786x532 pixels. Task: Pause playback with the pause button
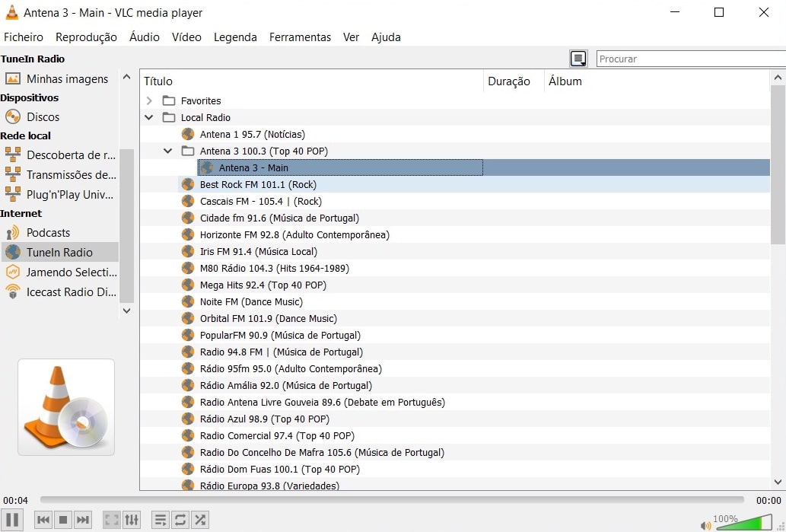click(x=13, y=520)
